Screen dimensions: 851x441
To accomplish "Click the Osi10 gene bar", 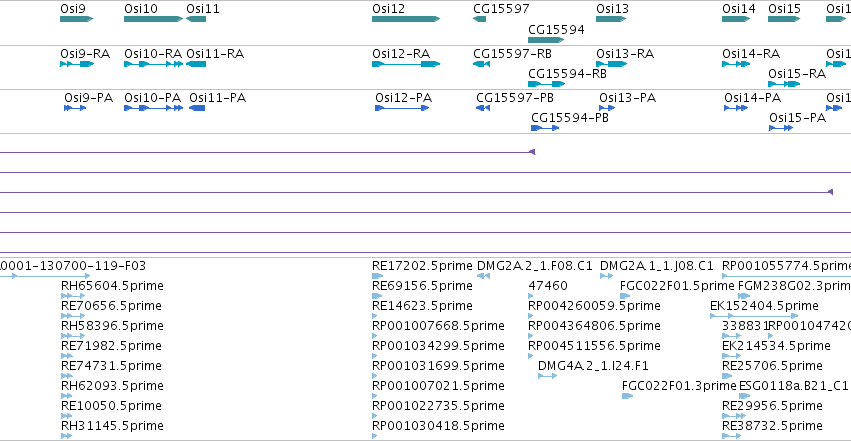I will coord(154,19).
